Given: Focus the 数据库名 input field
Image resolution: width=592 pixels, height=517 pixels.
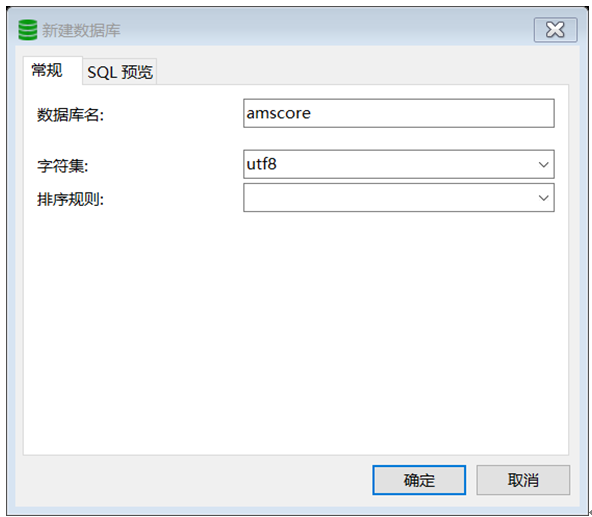Looking at the screenshot, I should coord(399,113).
